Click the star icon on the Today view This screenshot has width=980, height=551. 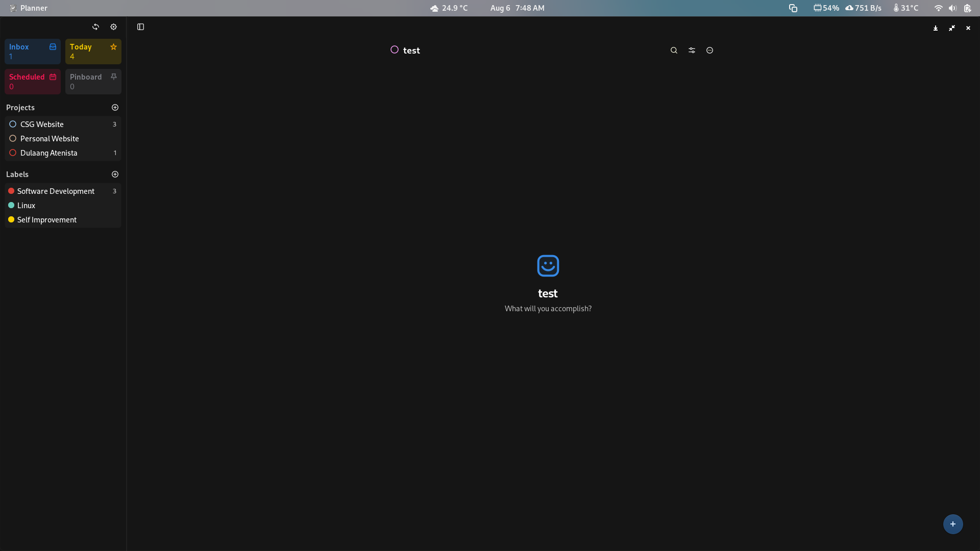click(x=113, y=46)
